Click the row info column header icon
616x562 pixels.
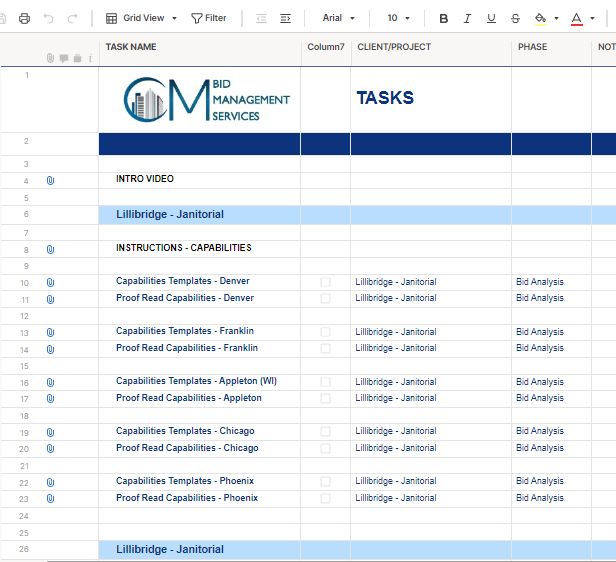tap(90, 59)
